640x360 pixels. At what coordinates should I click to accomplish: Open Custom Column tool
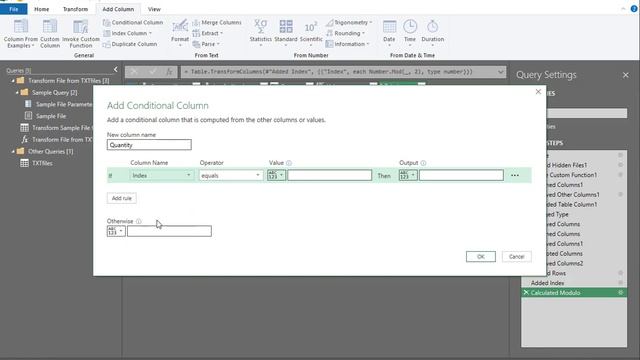click(x=50, y=33)
